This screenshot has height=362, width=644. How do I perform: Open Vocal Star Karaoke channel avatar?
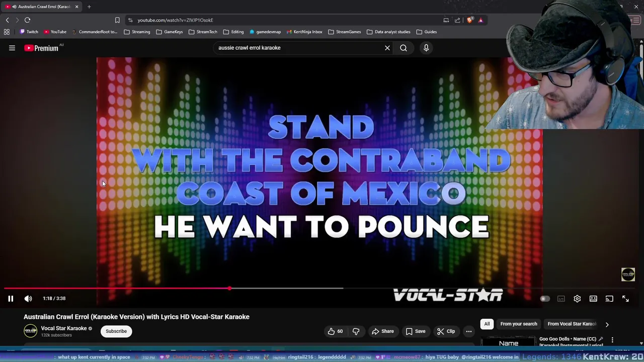coord(31,331)
